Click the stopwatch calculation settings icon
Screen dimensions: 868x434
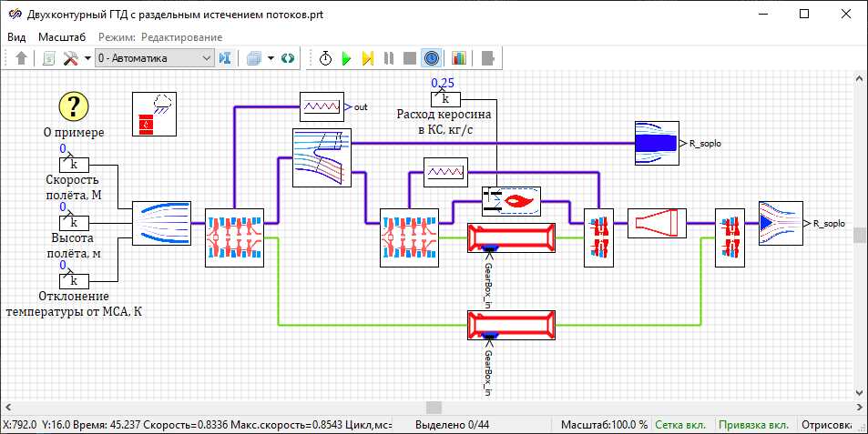pyautogui.click(x=325, y=58)
